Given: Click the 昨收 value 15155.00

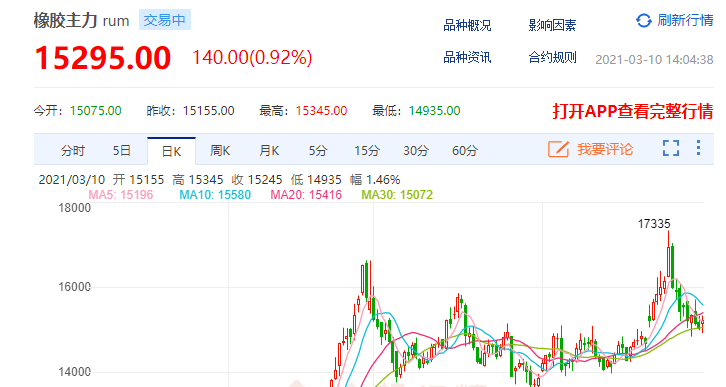Looking at the screenshot, I should pyautogui.click(x=208, y=111).
